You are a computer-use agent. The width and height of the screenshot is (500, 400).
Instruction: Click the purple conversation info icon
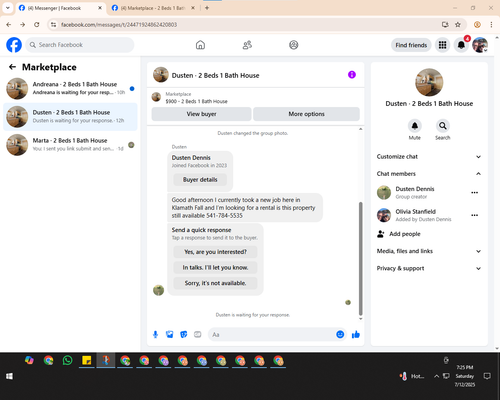[352, 75]
